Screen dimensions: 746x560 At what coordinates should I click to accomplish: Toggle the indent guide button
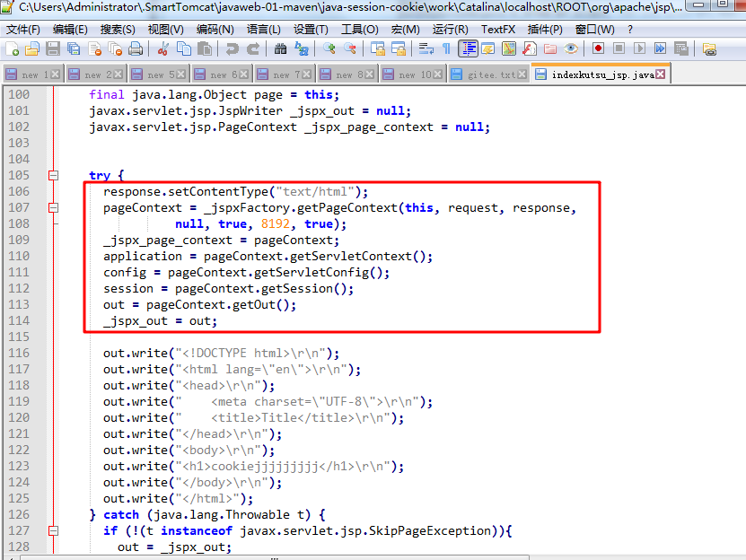pyautogui.click(x=468, y=49)
